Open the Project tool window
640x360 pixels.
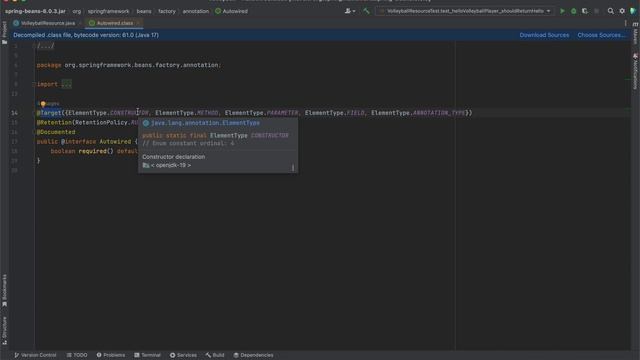click(x=4, y=32)
